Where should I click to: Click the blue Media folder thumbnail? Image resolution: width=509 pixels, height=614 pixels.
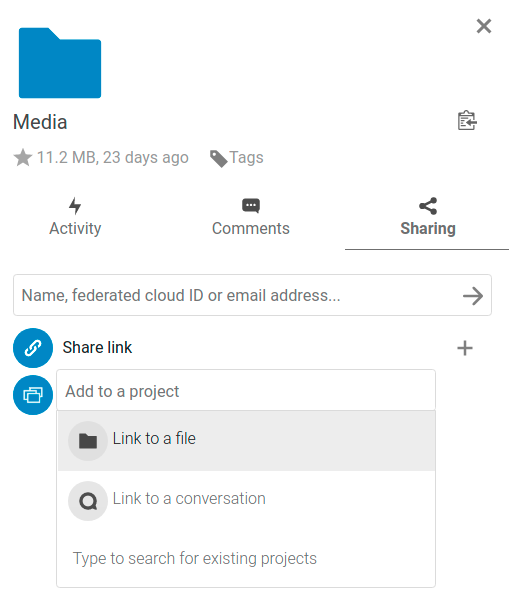pyautogui.click(x=60, y=63)
